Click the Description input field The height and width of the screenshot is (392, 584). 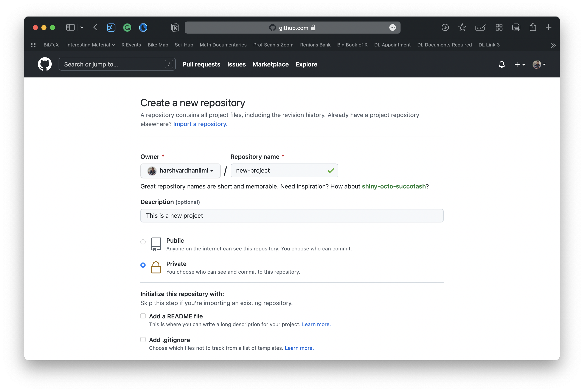(x=292, y=215)
